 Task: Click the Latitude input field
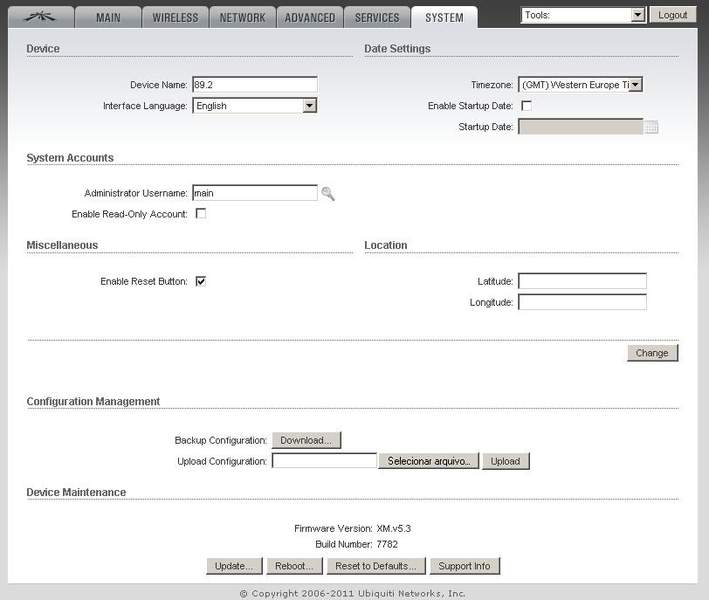[x=582, y=281]
